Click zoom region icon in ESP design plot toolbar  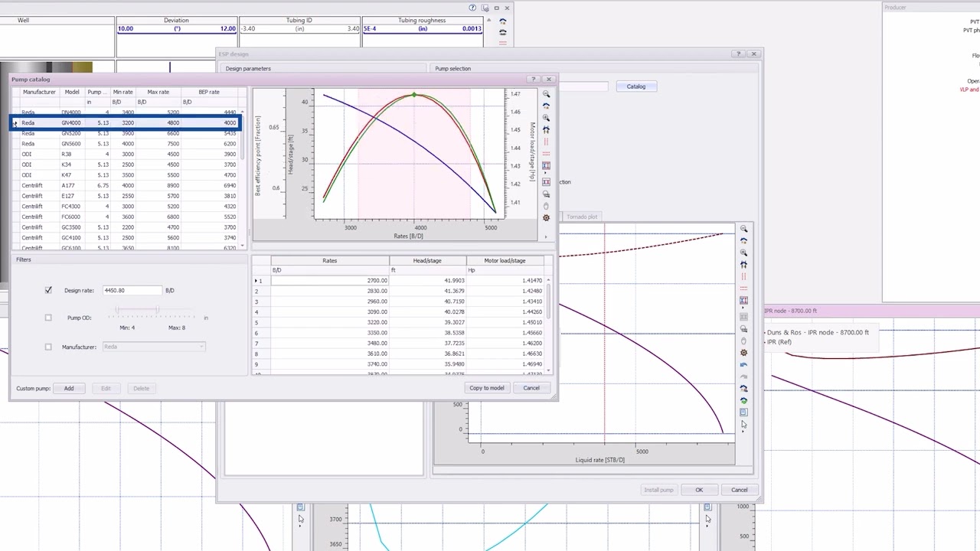pyautogui.click(x=743, y=329)
